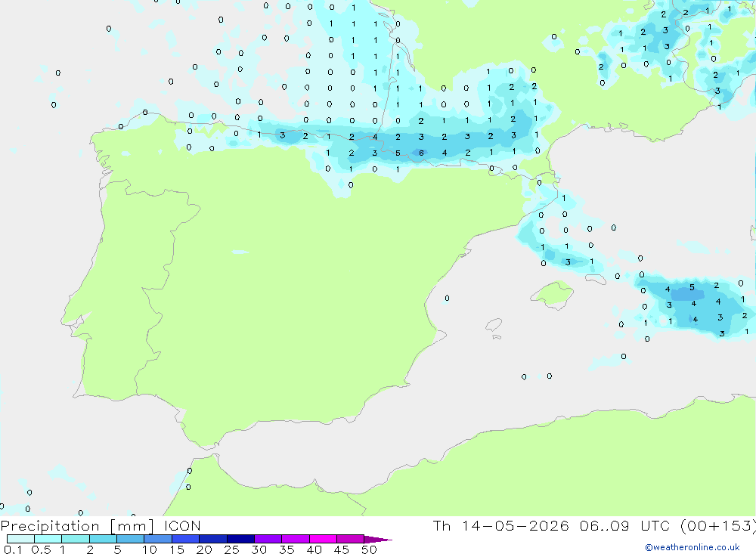The width and height of the screenshot is (756, 554).
Task: Click the legend label "10"
Action: [x=150, y=549]
